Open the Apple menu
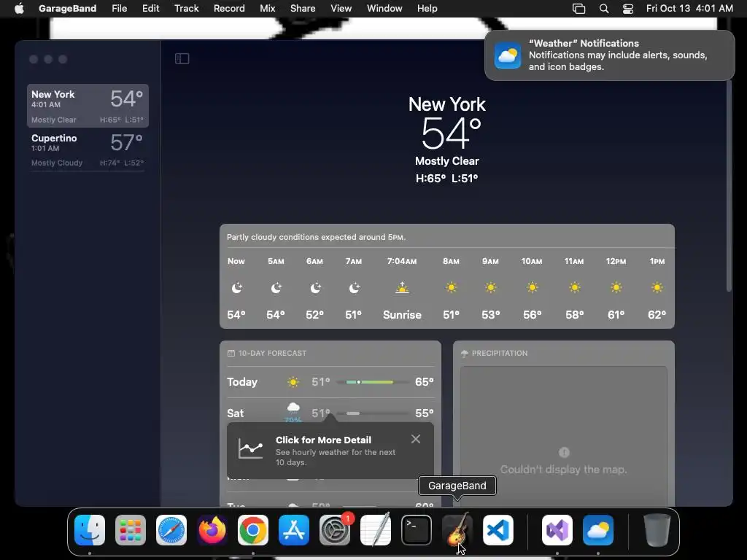The height and width of the screenshot is (560, 747). [19, 8]
